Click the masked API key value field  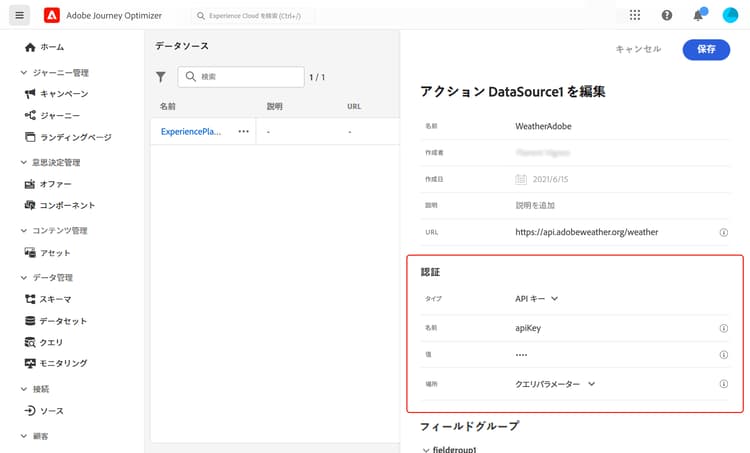(x=521, y=355)
